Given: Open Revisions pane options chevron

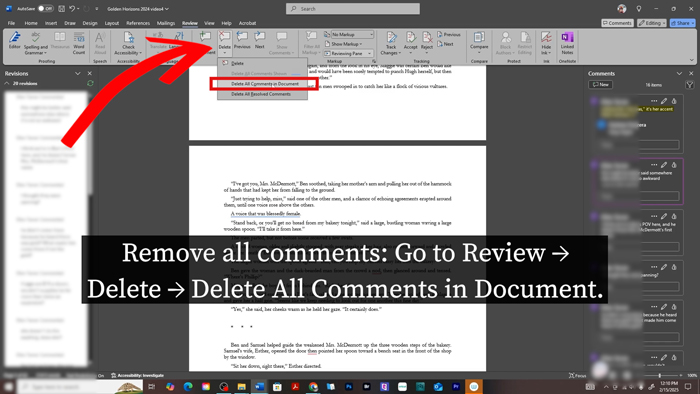Looking at the screenshot, I should click(78, 73).
